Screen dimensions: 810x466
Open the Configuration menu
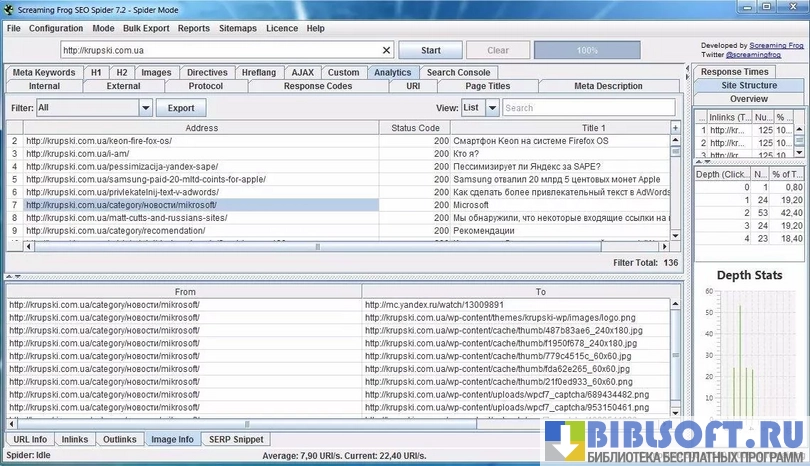pos(56,29)
